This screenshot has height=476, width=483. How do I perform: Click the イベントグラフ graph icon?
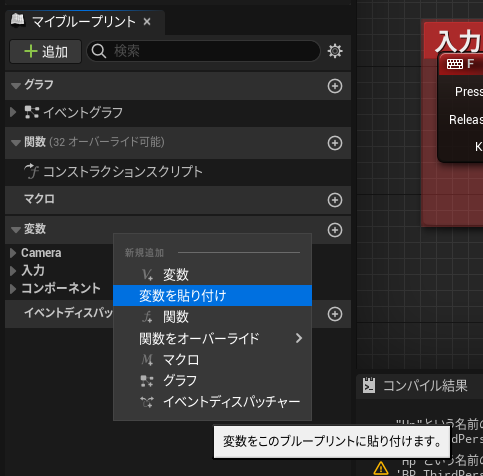click(32, 112)
